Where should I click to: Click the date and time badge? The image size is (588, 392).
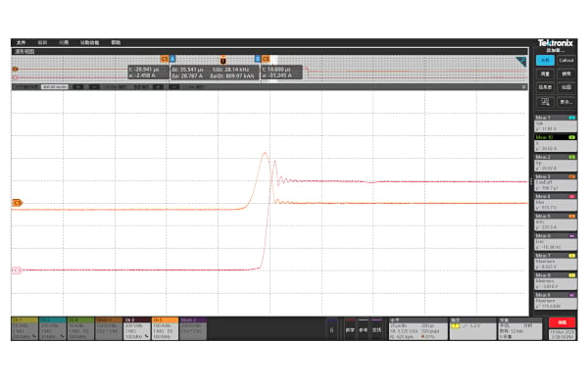pos(562,334)
